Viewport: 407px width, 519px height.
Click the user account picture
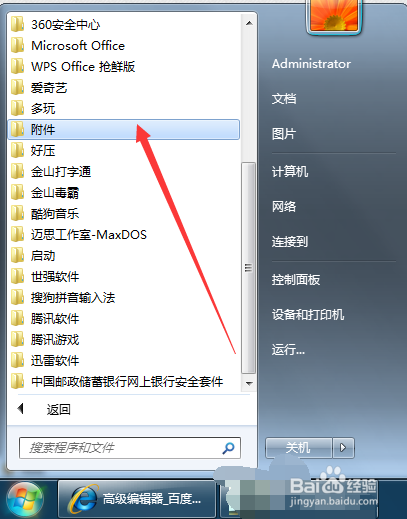tap(334, 15)
